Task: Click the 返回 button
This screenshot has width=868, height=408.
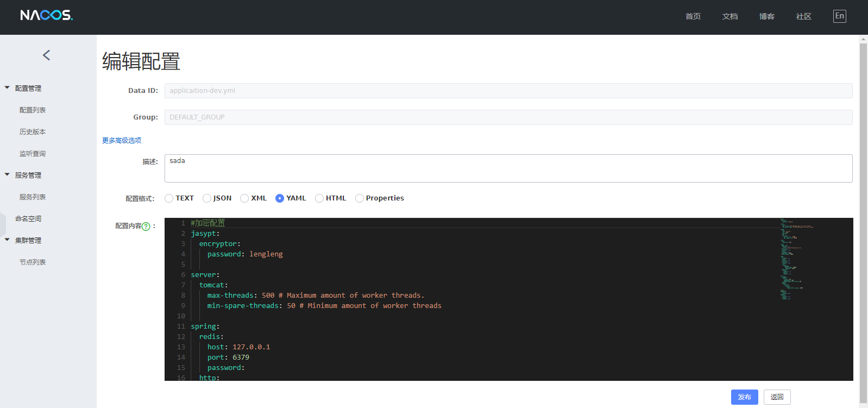Action: coord(777,397)
